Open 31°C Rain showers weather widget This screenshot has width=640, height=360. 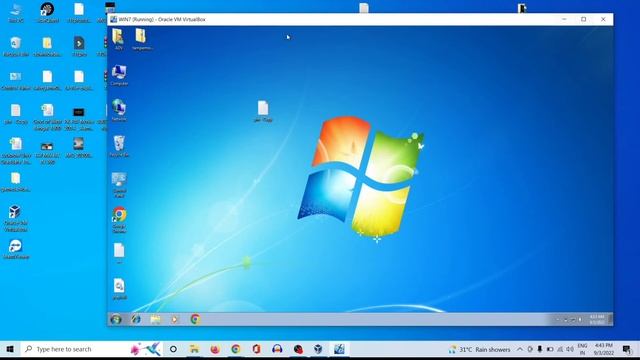(x=480, y=349)
